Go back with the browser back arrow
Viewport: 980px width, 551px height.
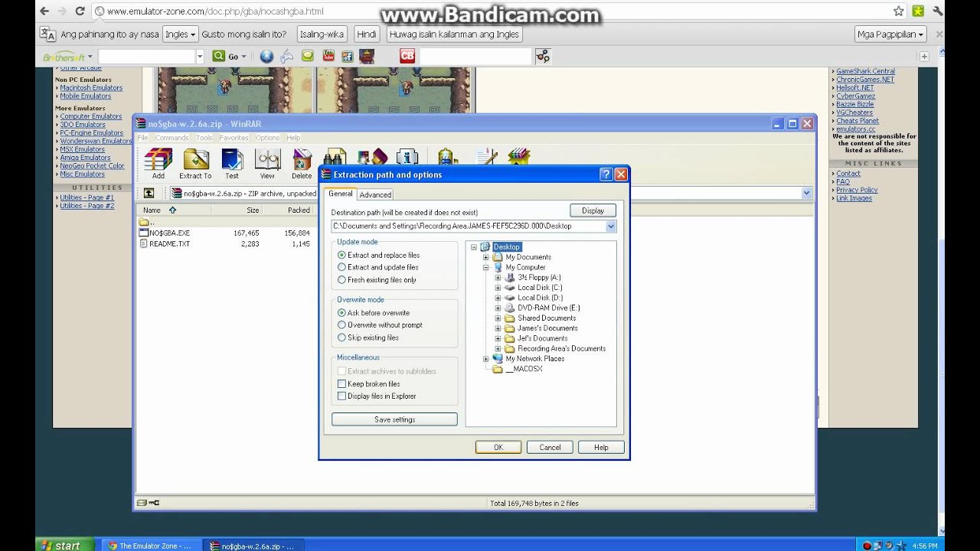[44, 11]
